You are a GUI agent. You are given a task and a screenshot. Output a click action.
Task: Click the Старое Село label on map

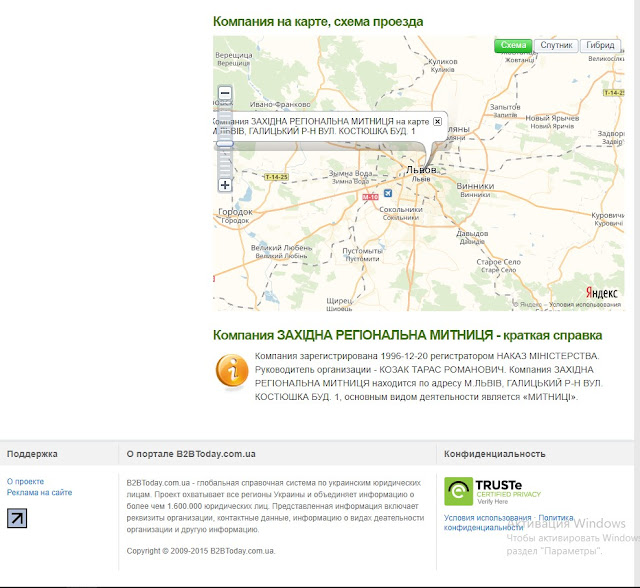pos(498,262)
